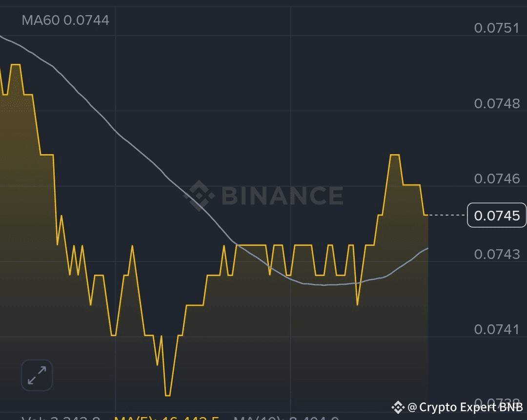Click the fullscreen expand arrows icon
527x420 pixels.
click(x=37, y=375)
